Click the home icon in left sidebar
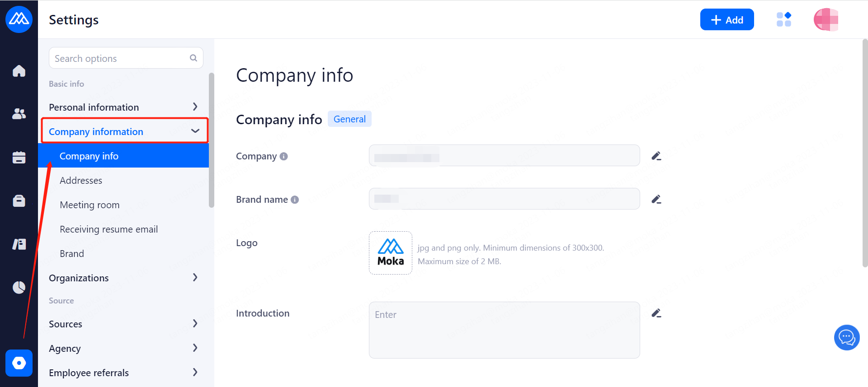Image resolution: width=868 pixels, height=387 pixels. click(19, 71)
